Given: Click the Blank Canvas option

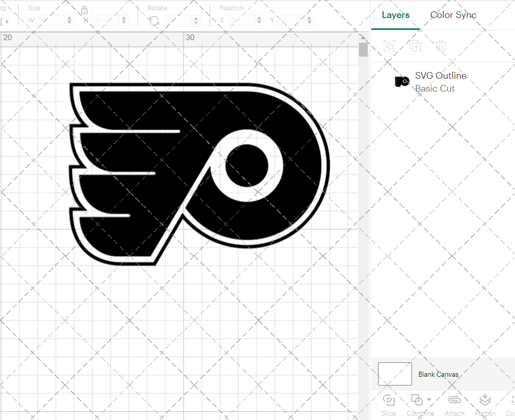Looking at the screenshot, I should click(438, 374).
